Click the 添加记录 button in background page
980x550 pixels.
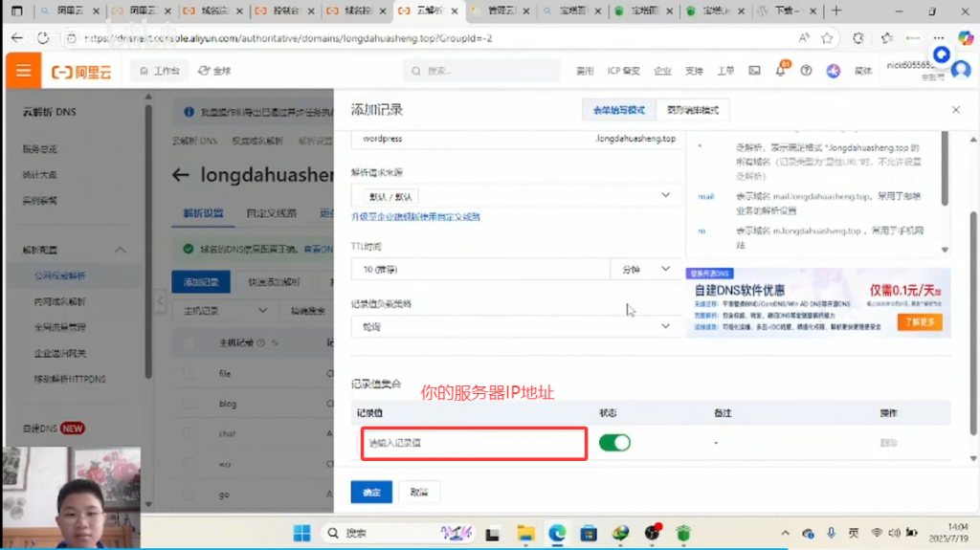tap(201, 282)
